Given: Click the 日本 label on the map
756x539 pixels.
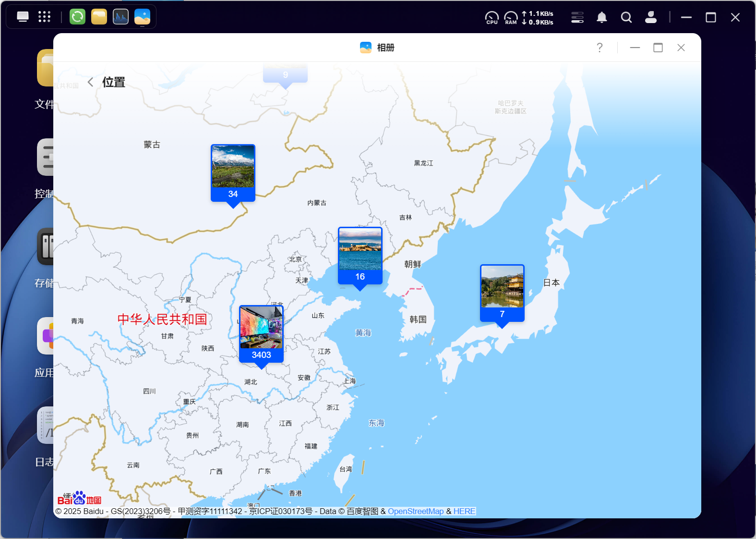Looking at the screenshot, I should click(x=552, y=282).
